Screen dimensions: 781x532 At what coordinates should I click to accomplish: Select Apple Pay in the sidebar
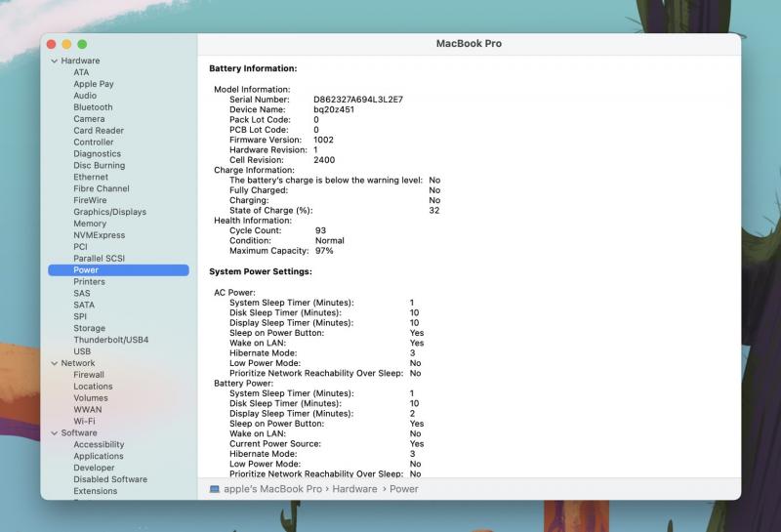(x=94, y=84)
